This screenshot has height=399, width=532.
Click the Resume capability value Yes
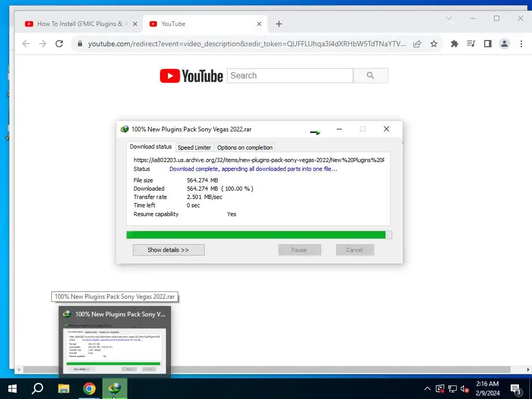232,215
